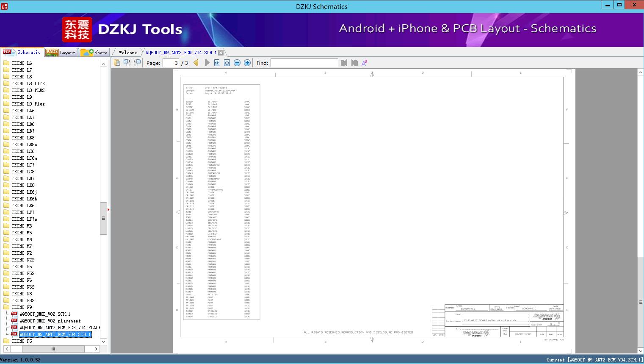Zoom in with the plus icon
The width and height of the screenshot is (644, 364).
(x=247, y=63)
